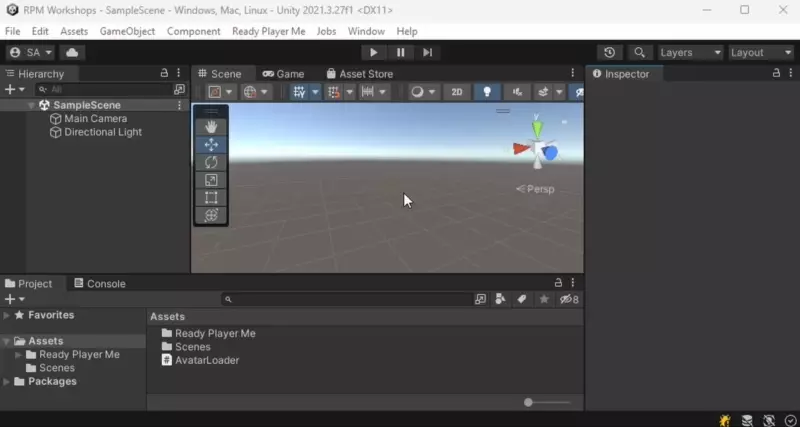Toggle 2D view mode in Scene
The width and height of the screenshot is (800, 427).
point(457,92)
